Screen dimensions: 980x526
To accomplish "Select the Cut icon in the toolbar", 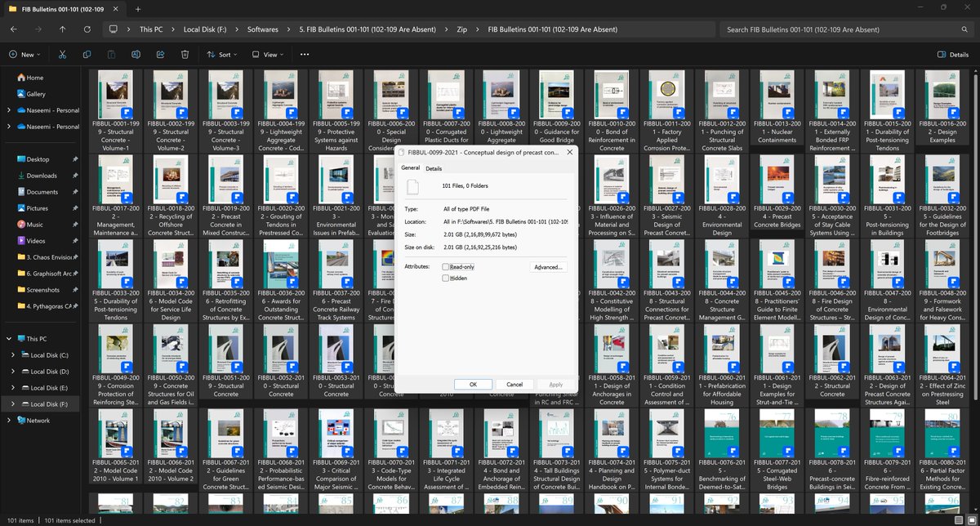I will [x=61, y=54].
